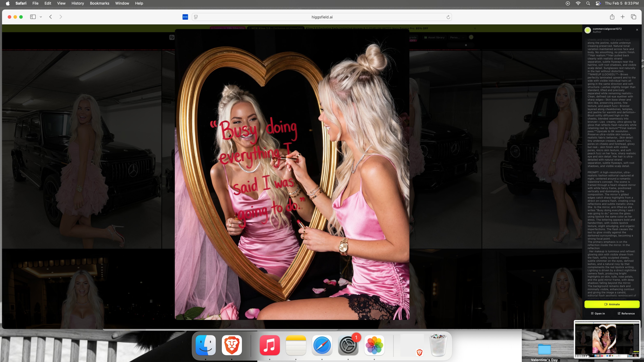Click the Share icon in toolbar
The width and height of the screenshot is (644, 362).
(x=612, y=17)
